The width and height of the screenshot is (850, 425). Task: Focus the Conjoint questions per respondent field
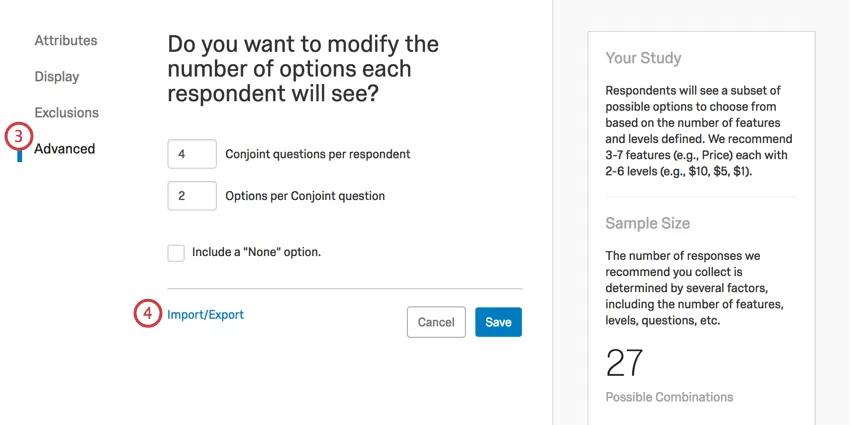pos(192,154)
